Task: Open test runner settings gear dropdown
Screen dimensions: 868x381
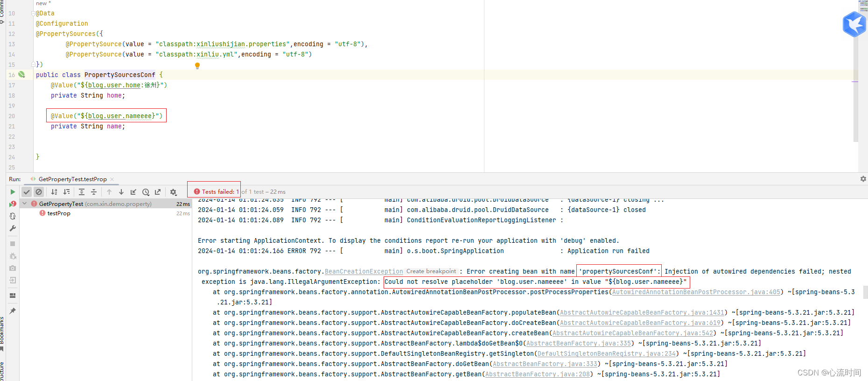Action: tap(174, 192)
